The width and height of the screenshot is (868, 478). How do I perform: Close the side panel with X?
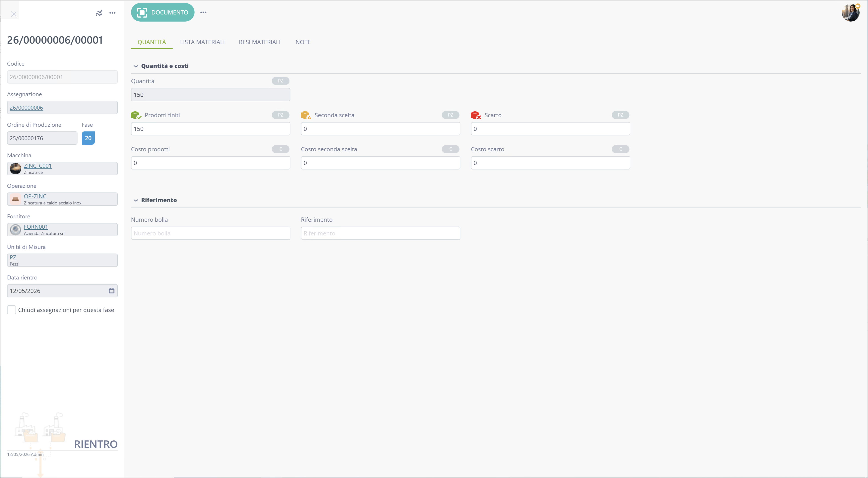click(x=14, y=14)
